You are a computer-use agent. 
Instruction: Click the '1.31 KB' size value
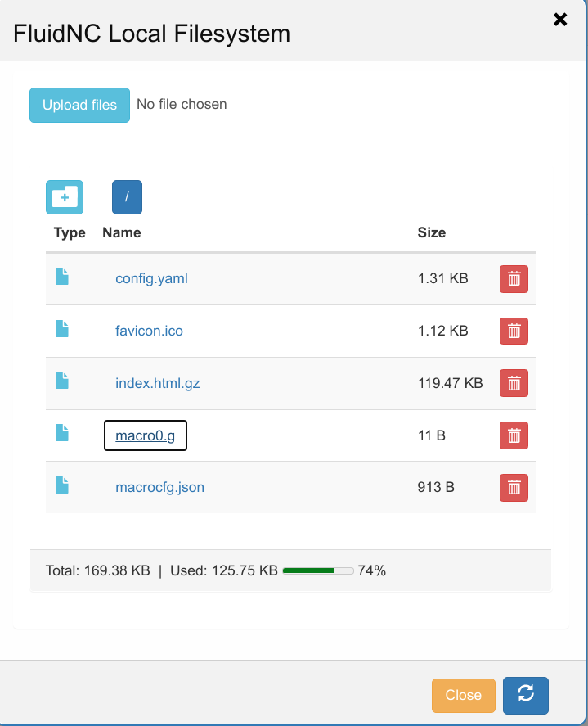[442, 279]
